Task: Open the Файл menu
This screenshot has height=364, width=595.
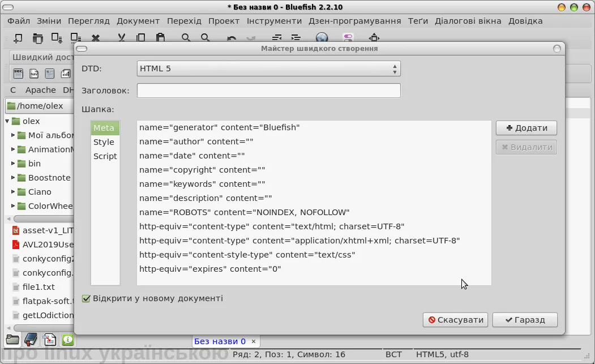Action: click(19, 21)
